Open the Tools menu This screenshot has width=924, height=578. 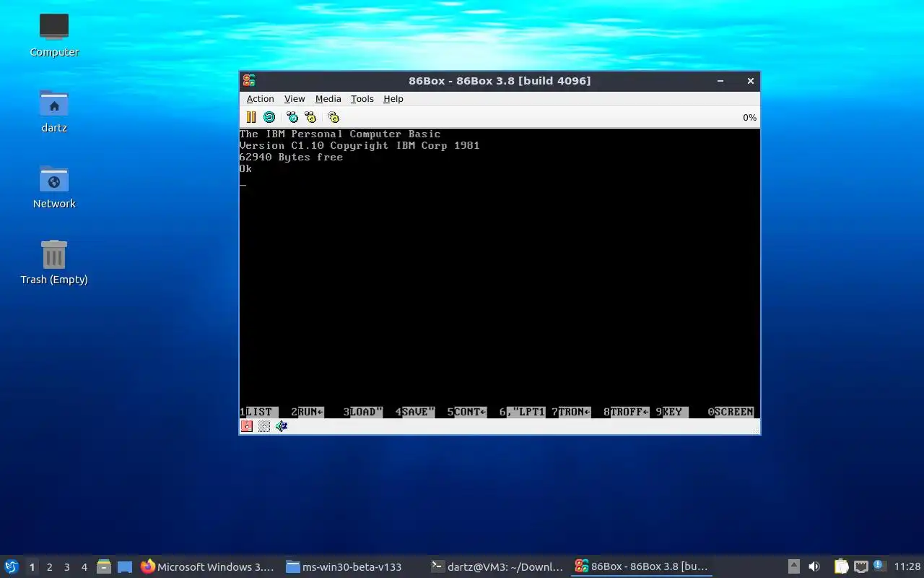[362, 99]
